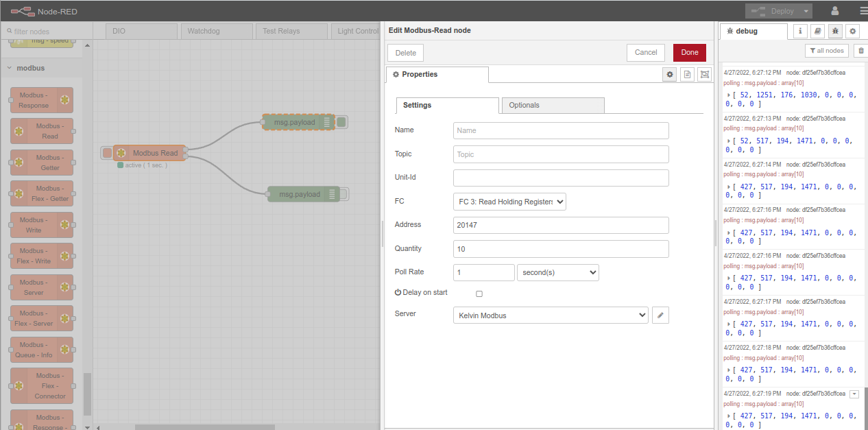
Task: Toggle the lower msg.payload debug node button
Action: tap(344, 194)
